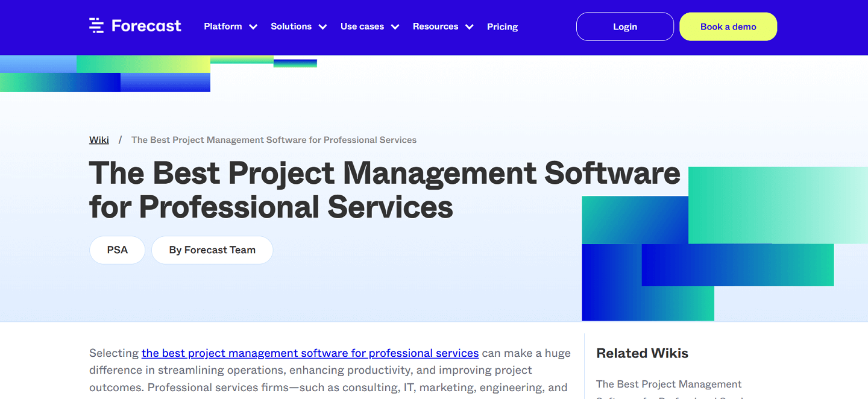Select Platform from the top menu

tap(222, 27)
